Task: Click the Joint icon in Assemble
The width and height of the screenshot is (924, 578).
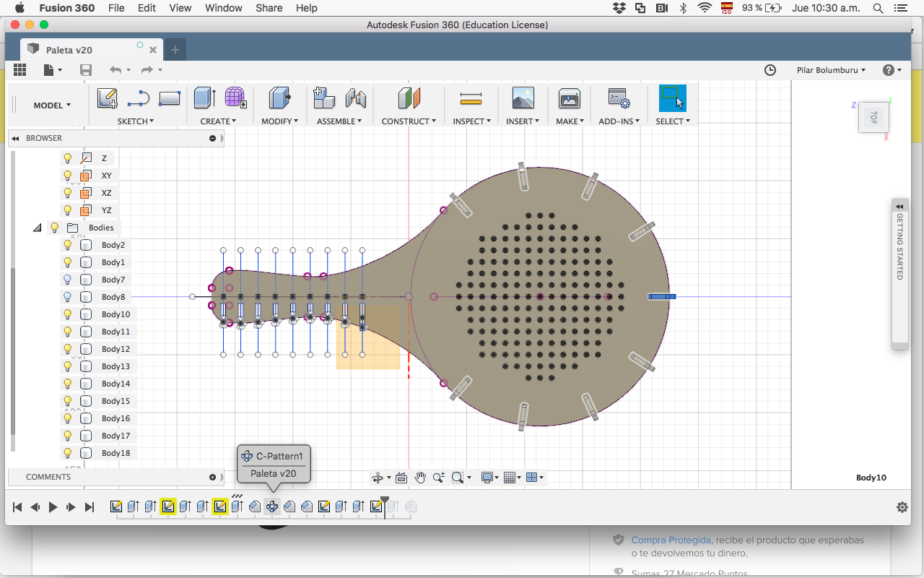Action: point(355,98)
